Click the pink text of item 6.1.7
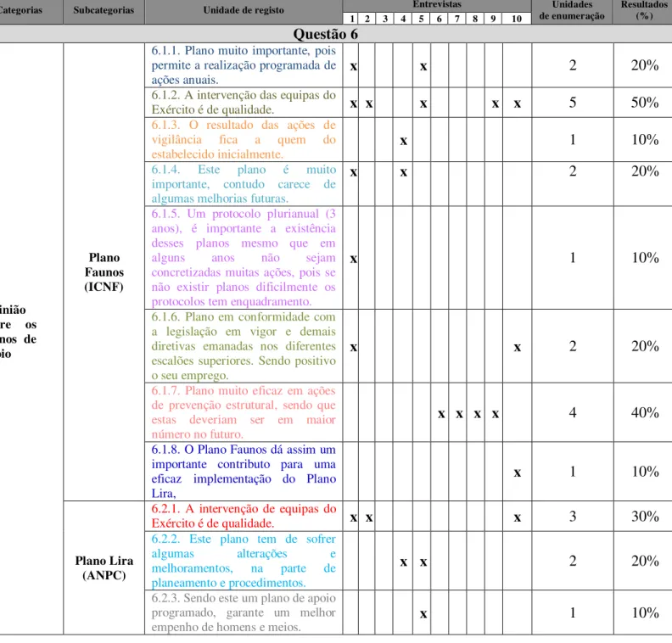The width and height of the screenshot is (672, 643). [244, 412]
